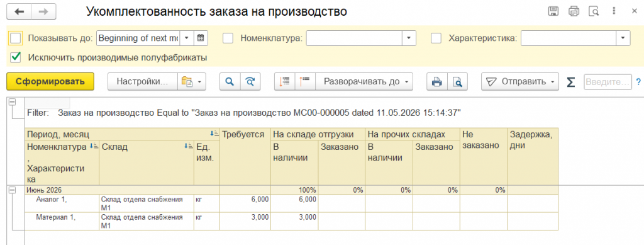Select the Материал 1 cell
Screen dimensions: 644x245
[x=62, y=221]
